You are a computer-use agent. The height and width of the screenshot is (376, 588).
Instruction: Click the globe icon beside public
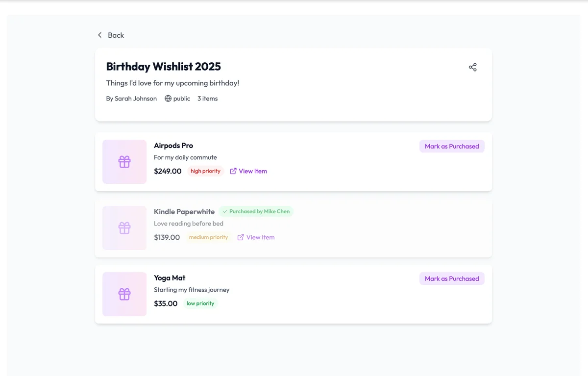[x=168, y=99]
